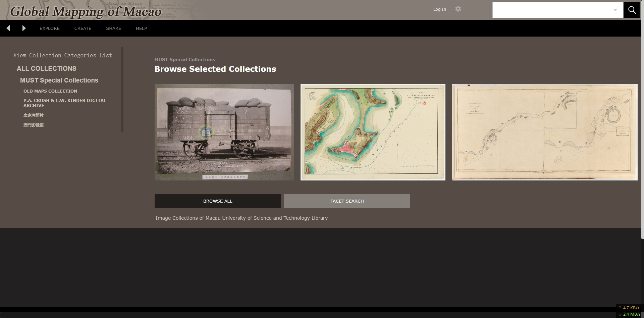Open the colored Macao map thumbnail
644x318 pixels.
pos(373,132)
